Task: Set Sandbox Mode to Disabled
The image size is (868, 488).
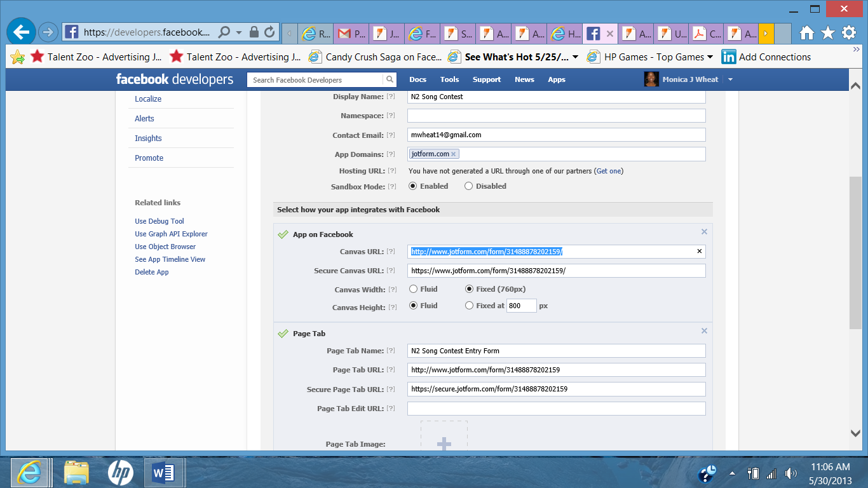Action: [x=469, y=186]
